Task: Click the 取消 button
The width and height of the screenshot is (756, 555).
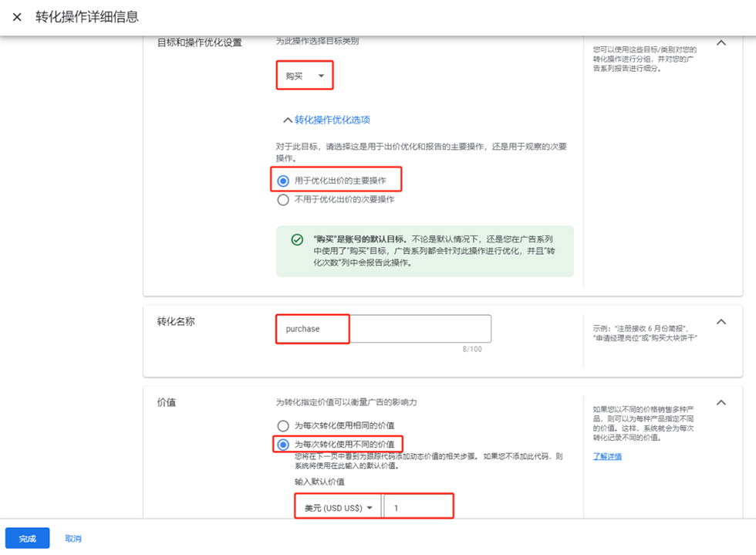Action: point(73,538)
